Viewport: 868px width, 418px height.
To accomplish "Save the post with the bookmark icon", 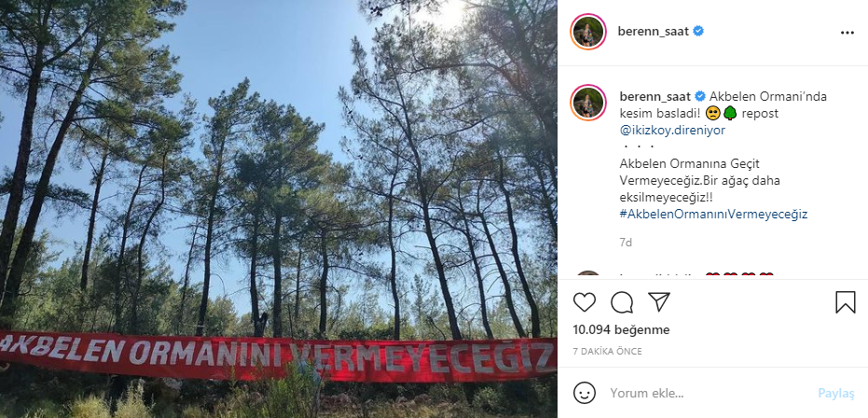I will [846, 302].
